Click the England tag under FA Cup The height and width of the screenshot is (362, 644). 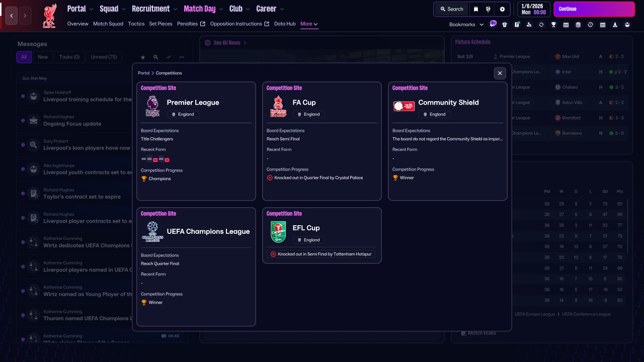pyautogui.click(x=309, y=115)
